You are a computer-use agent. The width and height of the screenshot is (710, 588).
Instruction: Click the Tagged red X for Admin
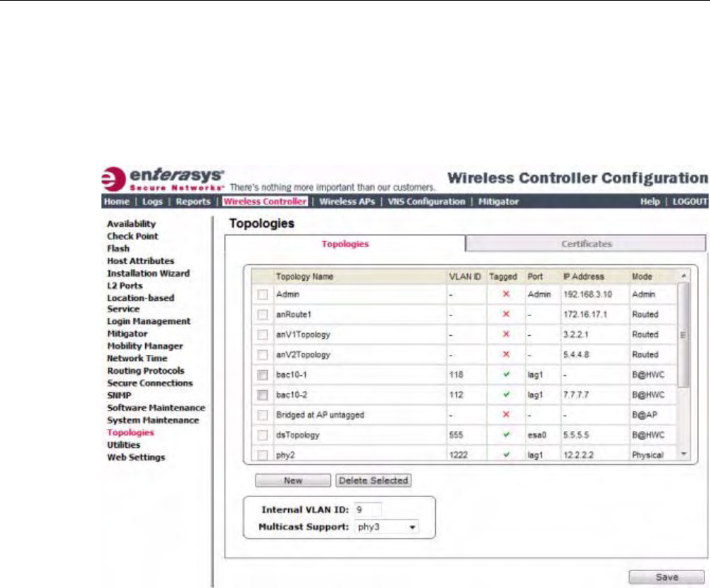click(506, 294)
